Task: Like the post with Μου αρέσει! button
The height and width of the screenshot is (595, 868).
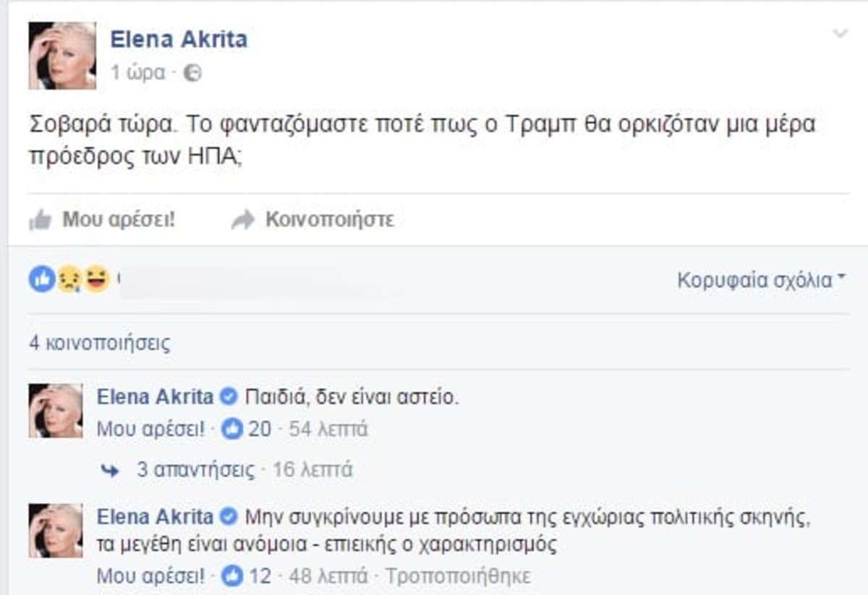Action: [x=118, y=219]
